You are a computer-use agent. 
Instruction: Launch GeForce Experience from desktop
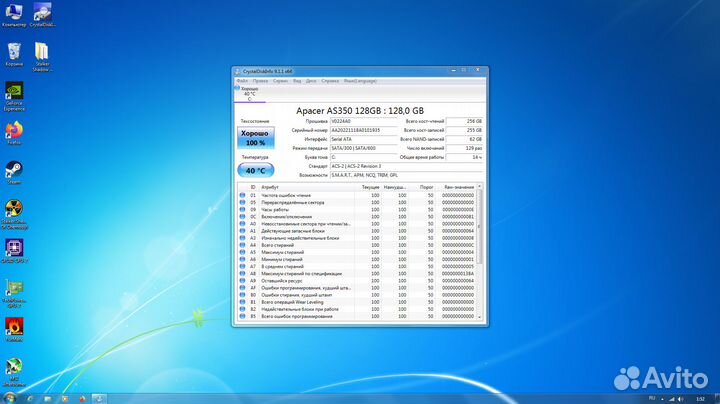coord(14,96)
